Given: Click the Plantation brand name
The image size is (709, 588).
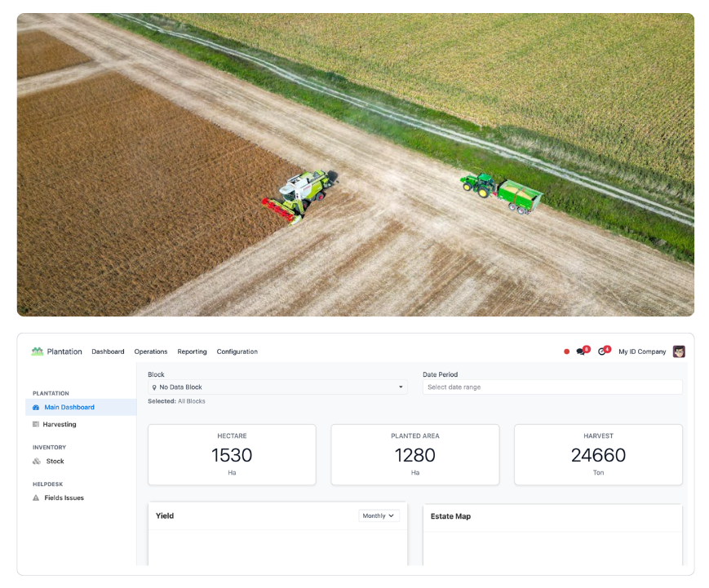Looking at the screenshot, I should [64, 351].
